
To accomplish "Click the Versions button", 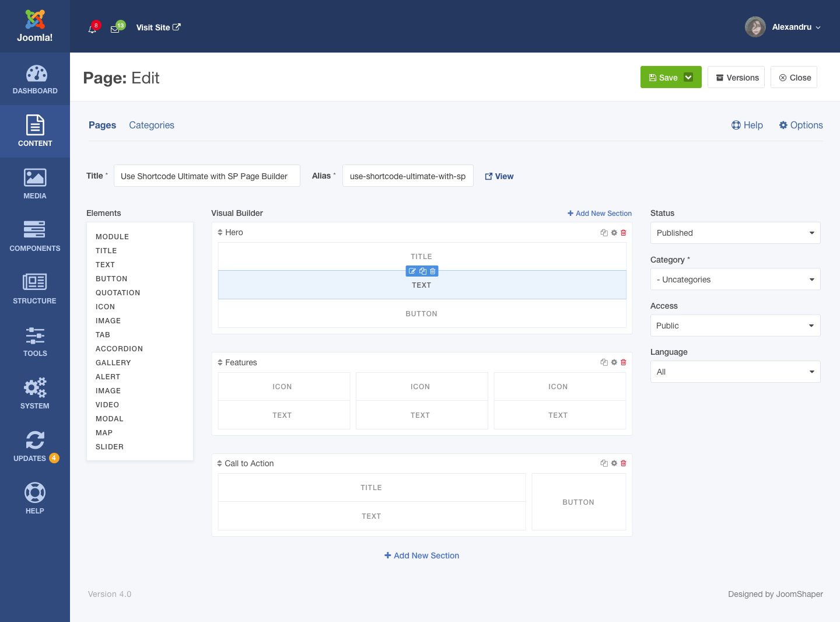I will pyautogui.click(x=736, y=78).
